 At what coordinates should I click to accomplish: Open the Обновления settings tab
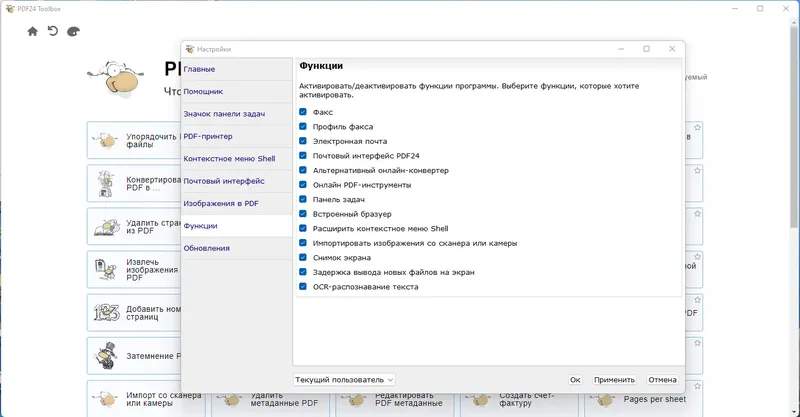tap(237, 248)
